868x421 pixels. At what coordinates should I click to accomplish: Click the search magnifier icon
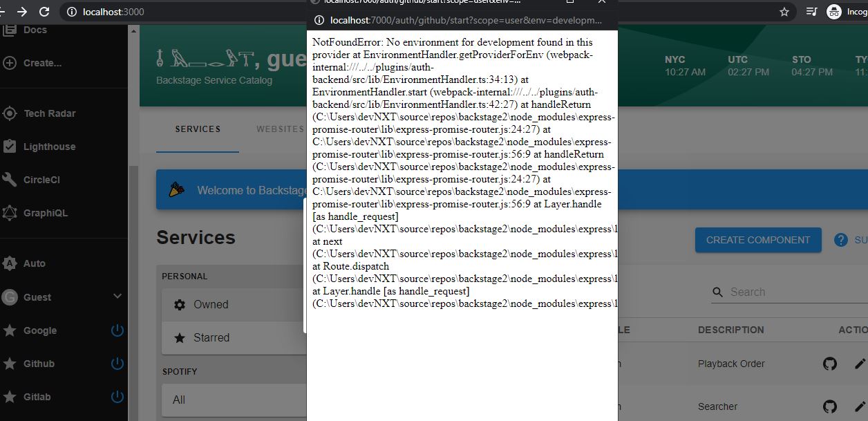(x=718, y=292)
